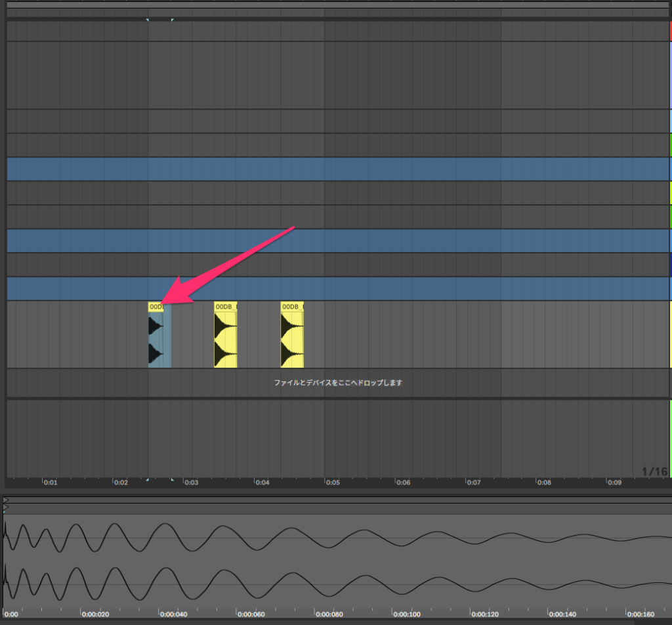Click the red track color strip
Image resolution: width=672 pixels, height=625 pixels.
(x=670, y=31)
